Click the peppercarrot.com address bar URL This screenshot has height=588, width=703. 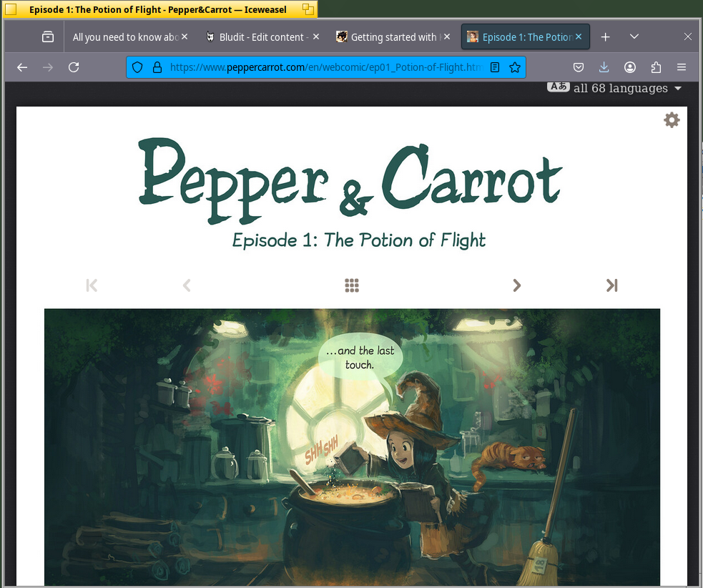pyautogui.click(x=326, y=67)
